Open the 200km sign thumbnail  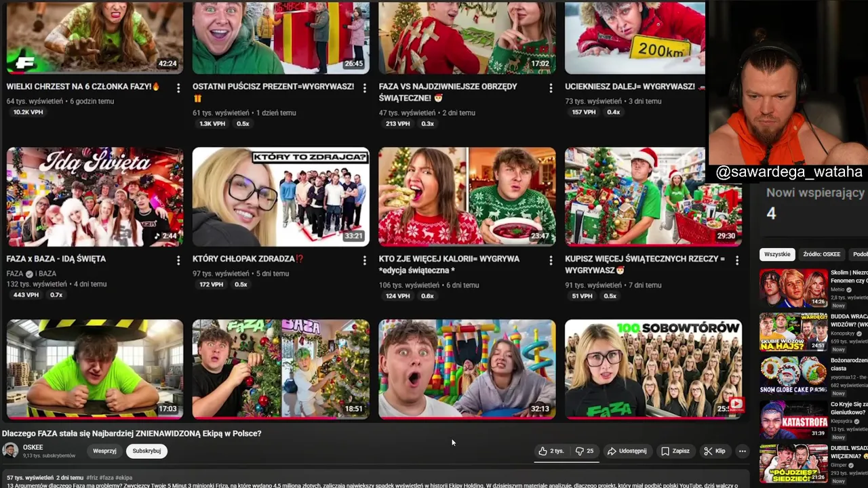[x=635, y=37]
